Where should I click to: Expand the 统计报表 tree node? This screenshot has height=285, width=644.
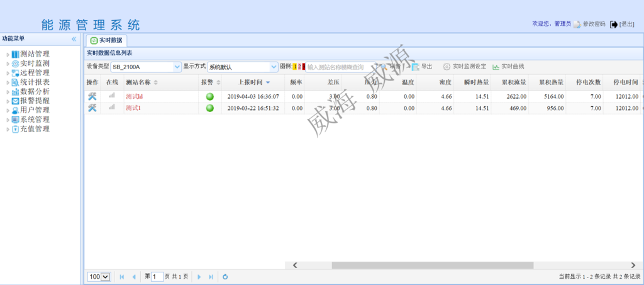(x=8, y=82)
